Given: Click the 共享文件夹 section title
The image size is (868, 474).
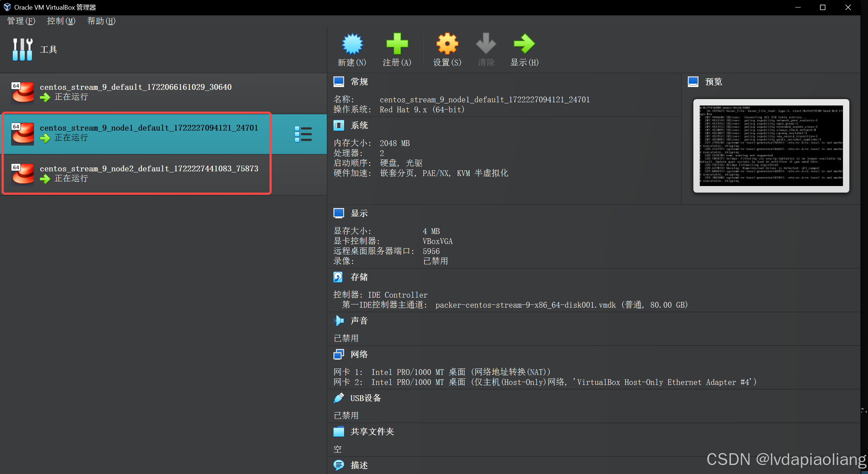Looking at the screenshot, I should click(x=372, y=431).
